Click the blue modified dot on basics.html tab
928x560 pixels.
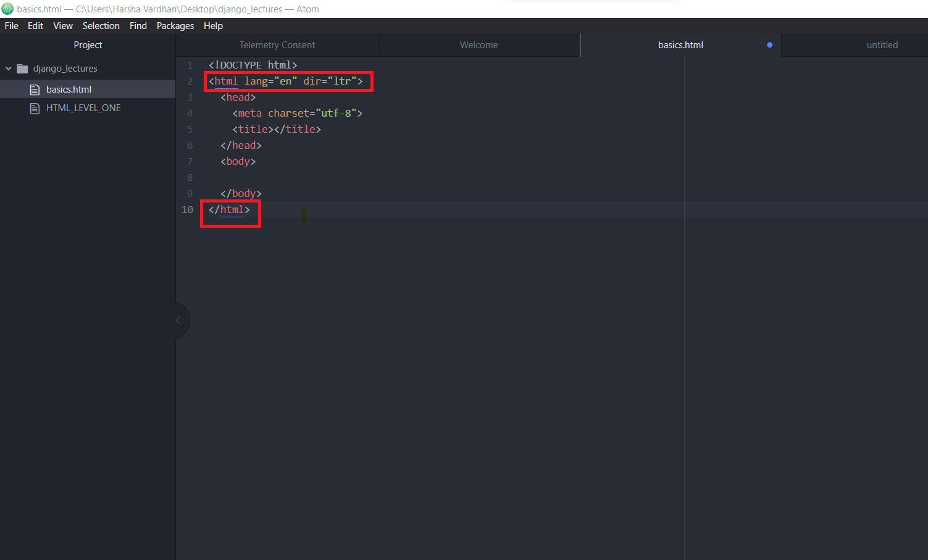(769, 45)
